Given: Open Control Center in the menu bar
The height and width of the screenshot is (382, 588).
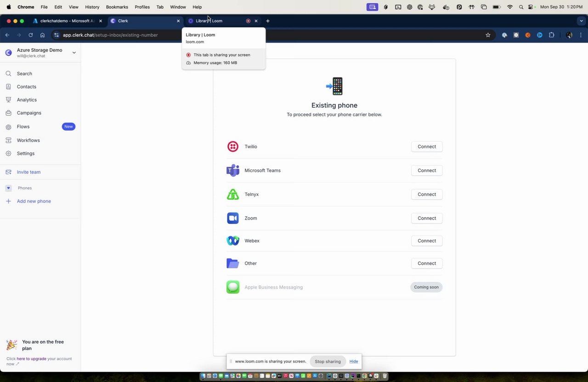Looking at the screenshot, I should tap(531, 7).
